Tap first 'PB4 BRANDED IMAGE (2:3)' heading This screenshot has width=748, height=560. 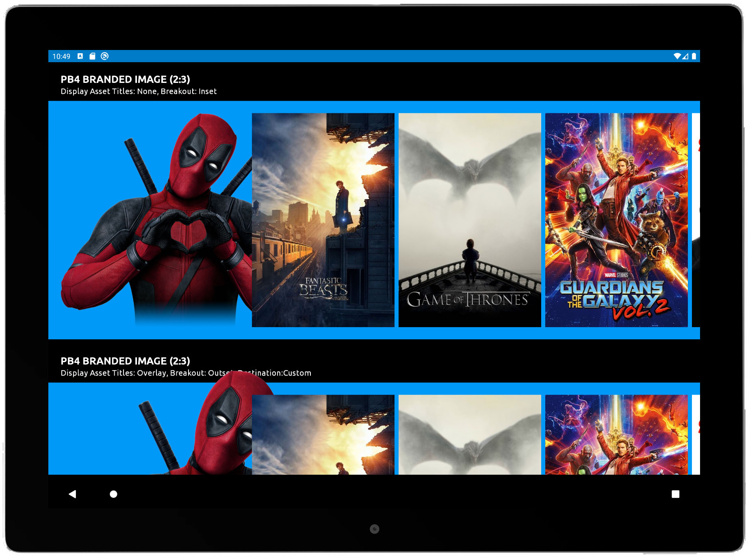pyautogui.click(x=125, y=79)
